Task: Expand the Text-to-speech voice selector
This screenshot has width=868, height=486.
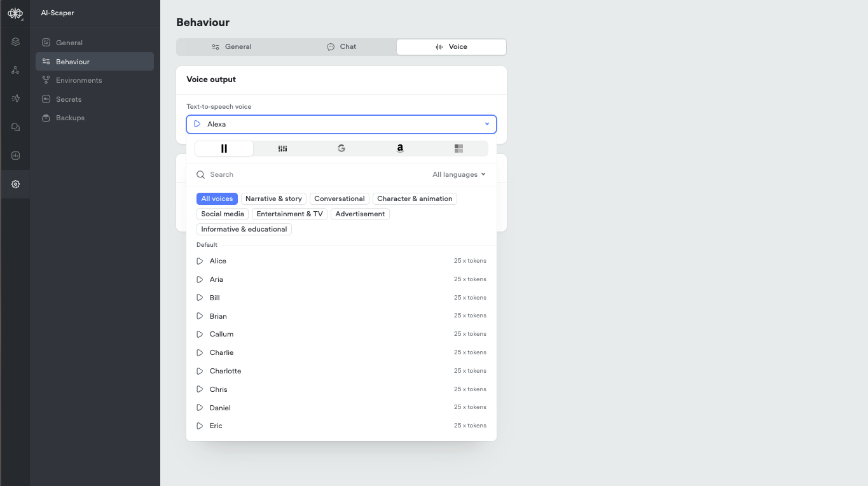Action: coord(341,124)
